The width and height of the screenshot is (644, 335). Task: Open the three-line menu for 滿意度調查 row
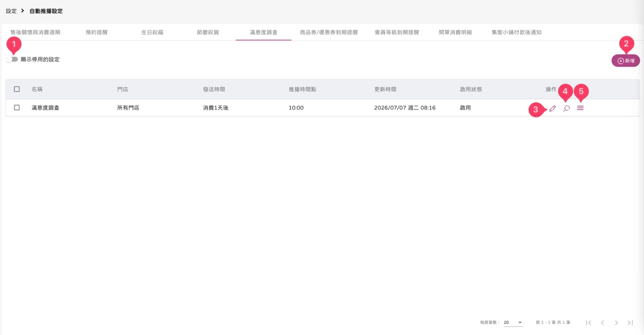point(580,108)
